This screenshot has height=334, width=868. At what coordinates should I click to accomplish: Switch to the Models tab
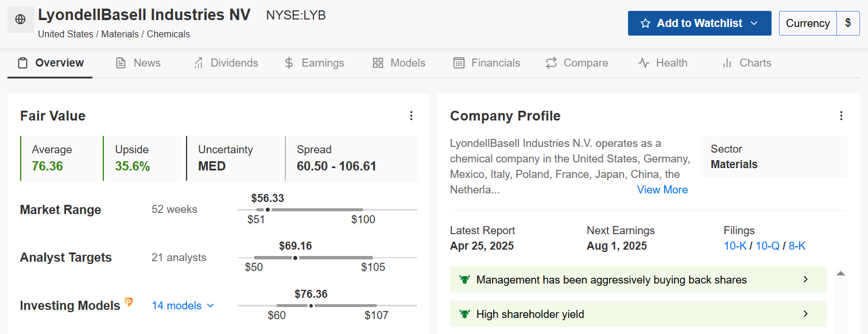[x=399, y=63]
